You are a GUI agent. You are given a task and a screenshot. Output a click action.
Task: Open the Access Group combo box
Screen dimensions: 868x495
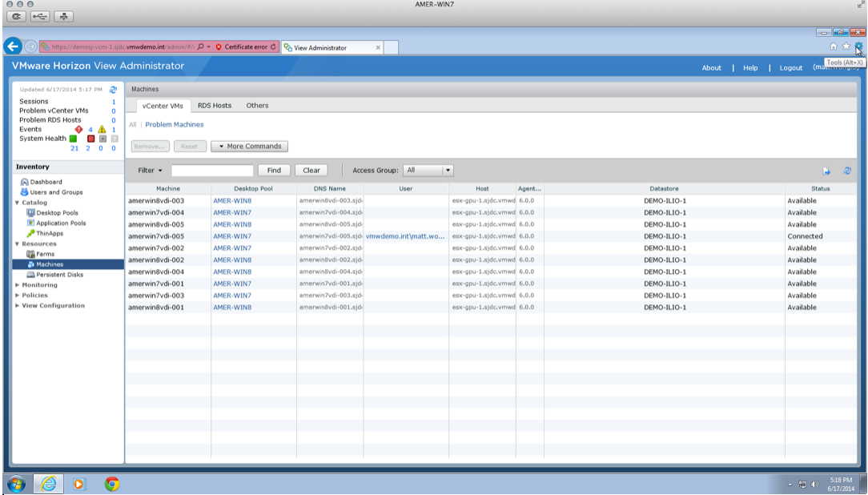428,171
